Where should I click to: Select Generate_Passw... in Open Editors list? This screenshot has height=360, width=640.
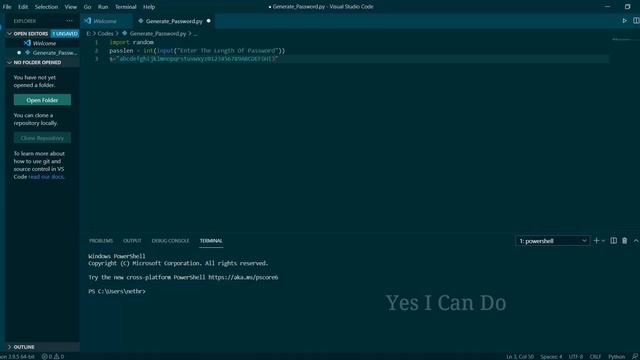[42, 53]
